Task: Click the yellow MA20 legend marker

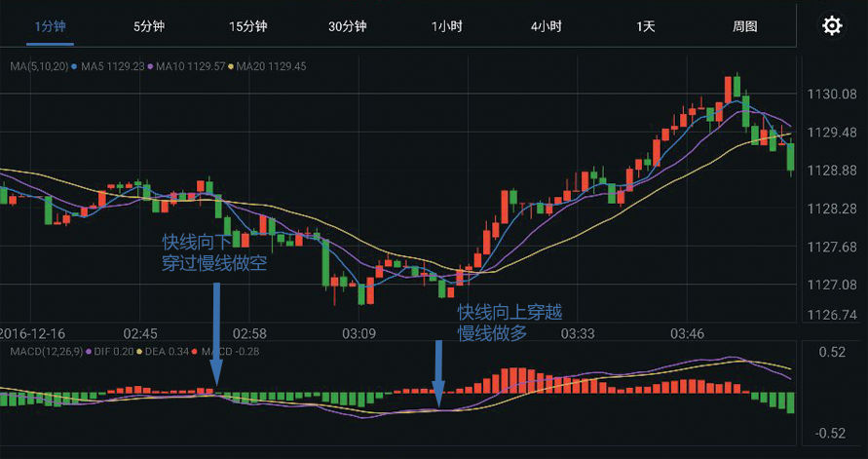Action: pos(231,67)
